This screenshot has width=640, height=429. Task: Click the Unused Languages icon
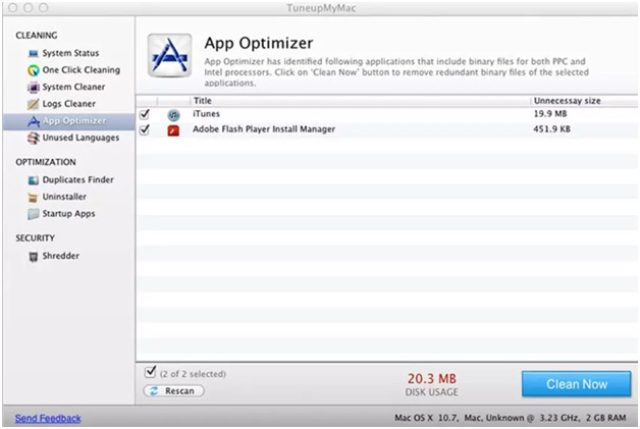[x=33, y=138]
